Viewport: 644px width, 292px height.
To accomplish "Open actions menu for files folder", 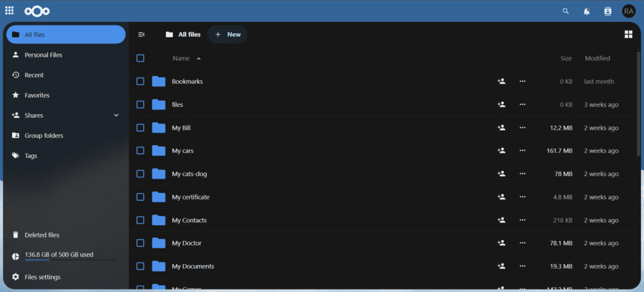I will 523,104.
